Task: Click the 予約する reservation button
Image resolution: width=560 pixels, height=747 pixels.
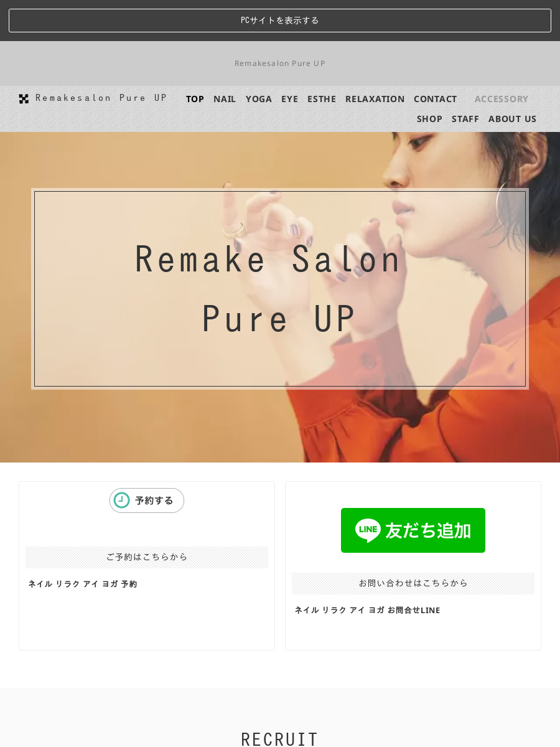Action: click(147, 500)
